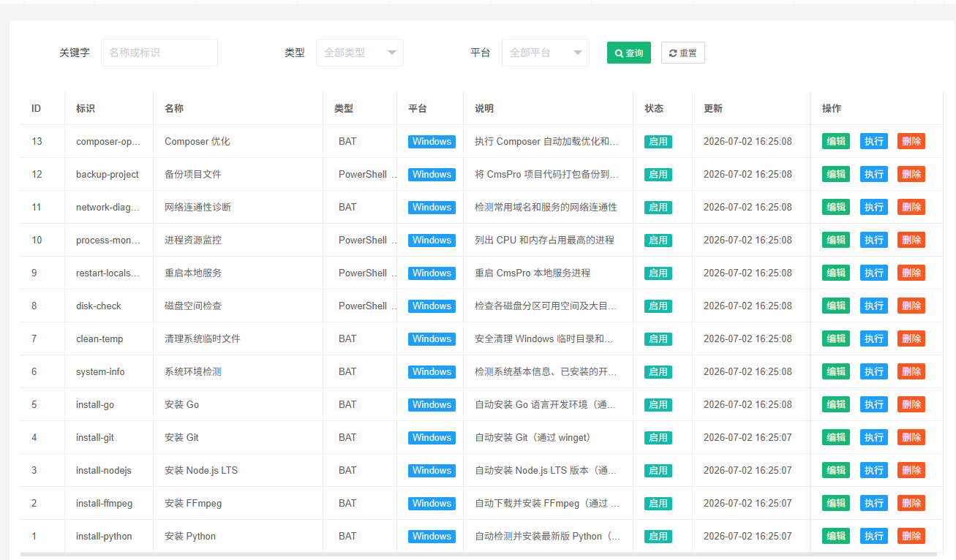The width and height of the screenshot is (956, 560).
Task: Click the Windows tag in install-git row
Action: pos(432,437)
